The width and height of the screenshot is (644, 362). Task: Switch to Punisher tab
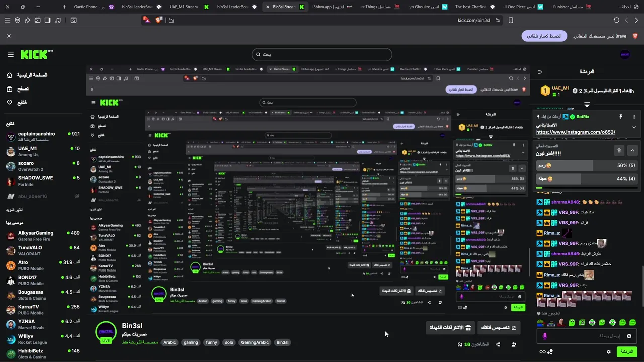pyautogui.click(x=571, y=7)
